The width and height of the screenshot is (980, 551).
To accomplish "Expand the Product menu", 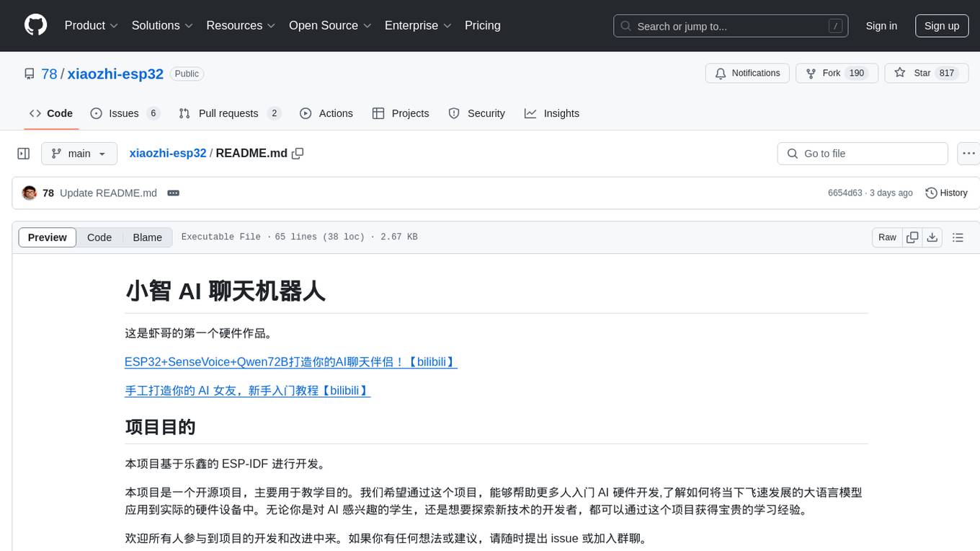I will [x=92, y=25].
